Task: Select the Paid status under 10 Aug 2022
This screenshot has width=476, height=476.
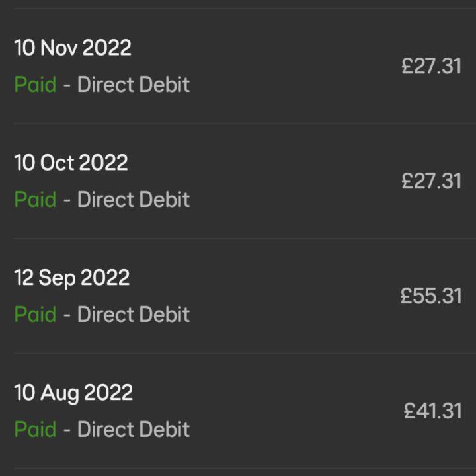Action: 35,429
